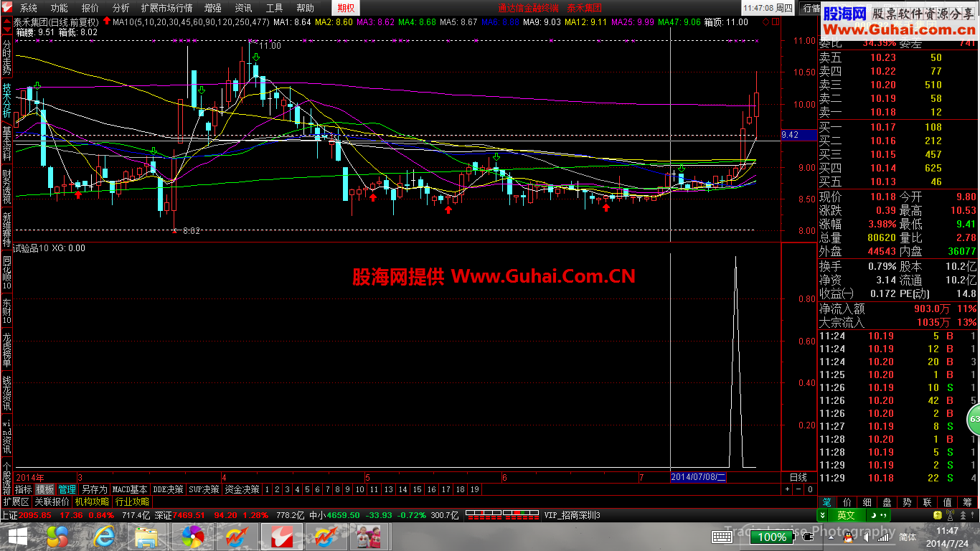This screenshot has height=551, width=980.
Task: Open 龙虎榜单 side tab
Action: point(6,350)
